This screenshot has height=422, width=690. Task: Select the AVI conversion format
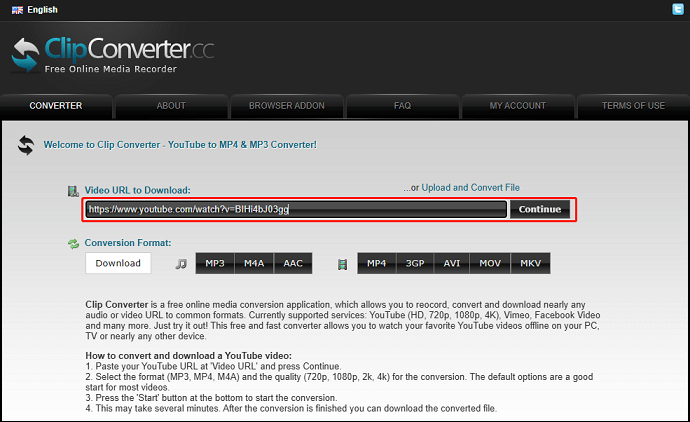click(x=451, y=263)
